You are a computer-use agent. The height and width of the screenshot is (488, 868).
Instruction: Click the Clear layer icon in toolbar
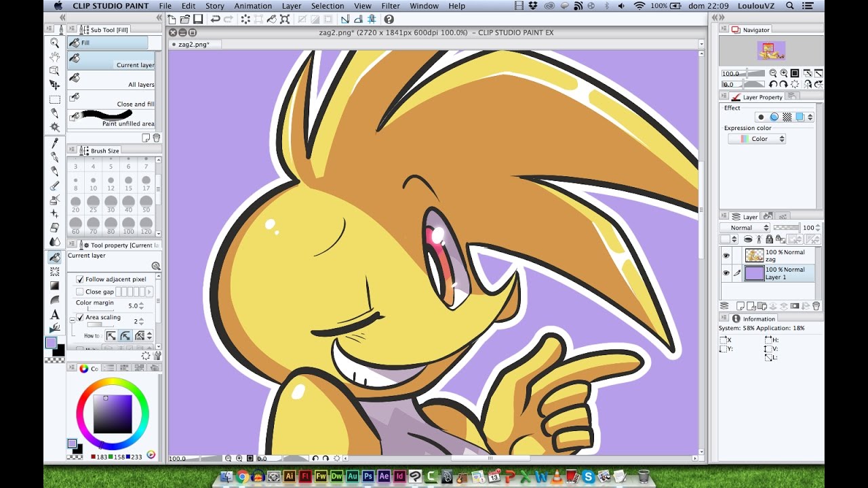coord(245,20)
